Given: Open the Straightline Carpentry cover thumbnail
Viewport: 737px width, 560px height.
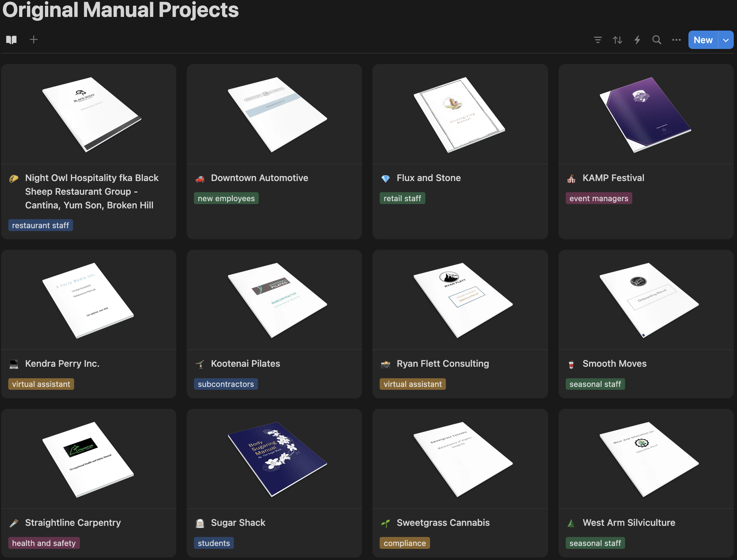Looking at the screenshot, I should 88,459.
